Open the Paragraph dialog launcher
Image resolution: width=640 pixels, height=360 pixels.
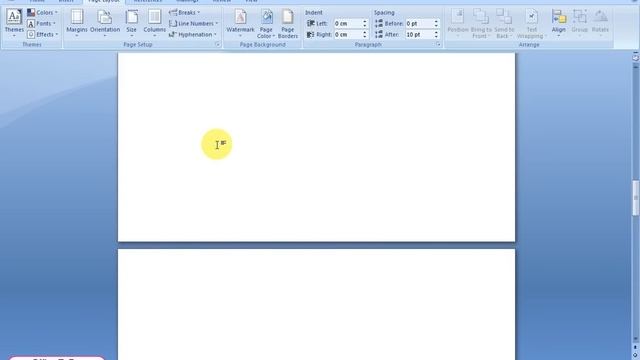point(438,44)
